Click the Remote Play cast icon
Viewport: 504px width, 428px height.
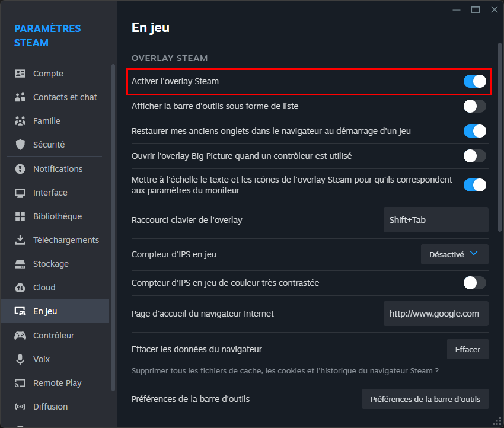point(20,383)
